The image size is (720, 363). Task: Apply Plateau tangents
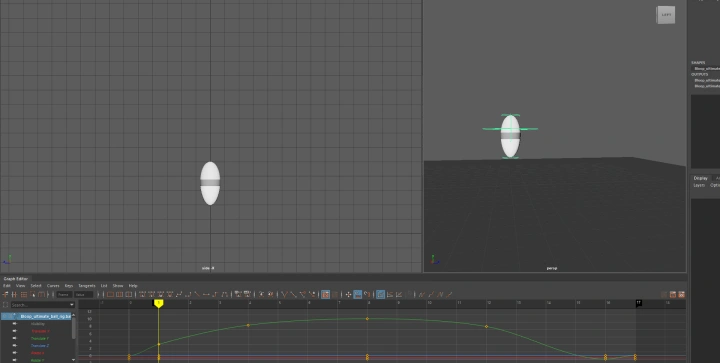tap(224, 295)
